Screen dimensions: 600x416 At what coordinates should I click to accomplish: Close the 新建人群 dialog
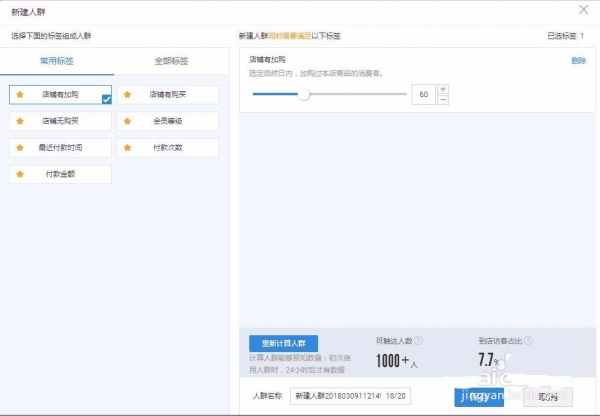click(x=584, y=10)
